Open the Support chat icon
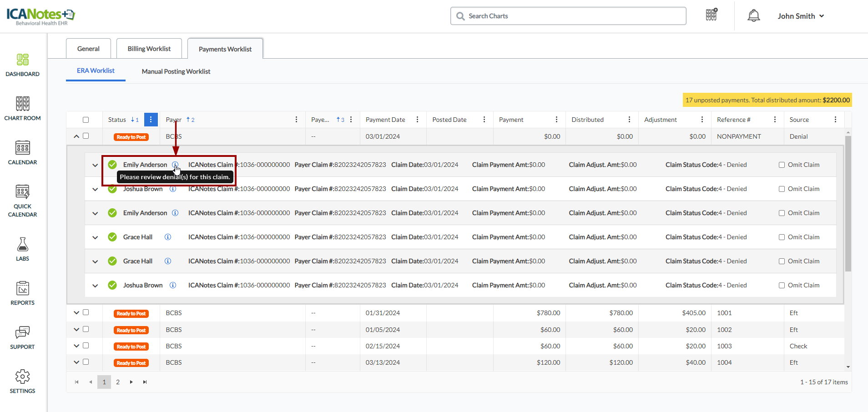This screenshot has width=868, height=412. point(22,337)
